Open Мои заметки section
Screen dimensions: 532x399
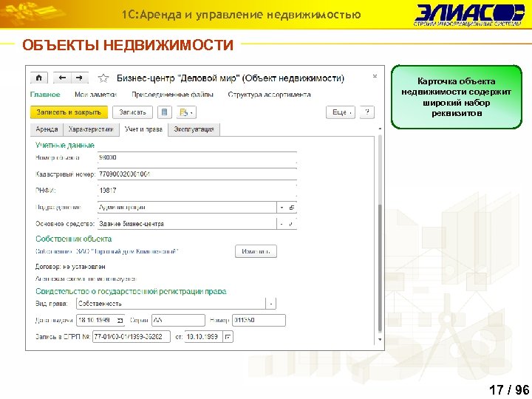coord(95,95)
